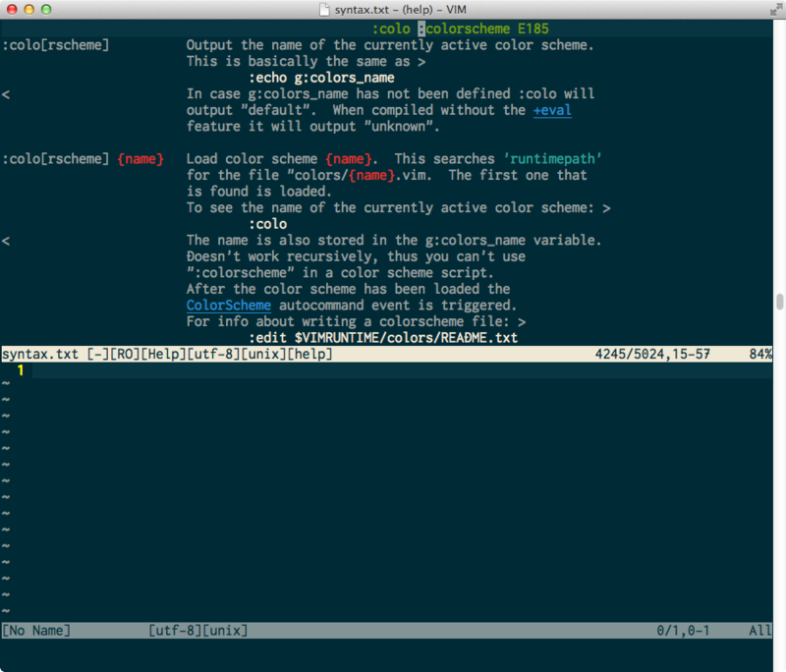Click the syntax.txt status line
The width and height of the screenshot is (786, 672).
386,354
